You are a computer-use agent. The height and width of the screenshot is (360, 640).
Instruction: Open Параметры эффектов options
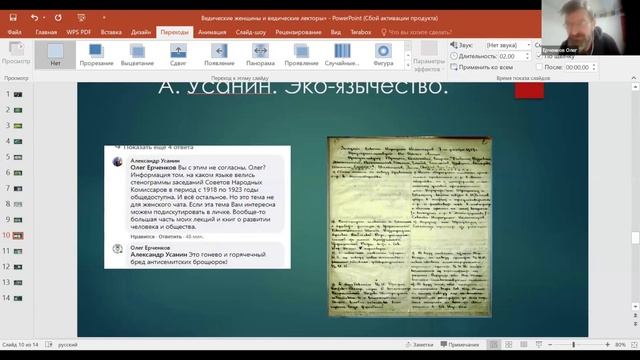pos(429,56)
